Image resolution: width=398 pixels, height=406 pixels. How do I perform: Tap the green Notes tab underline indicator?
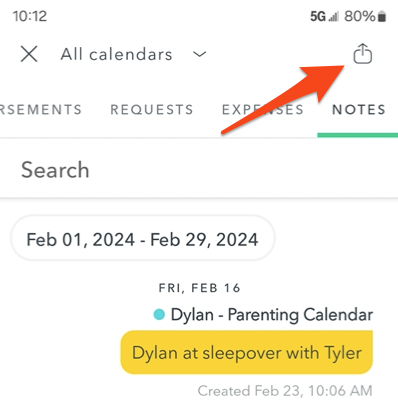click(358, 135)
